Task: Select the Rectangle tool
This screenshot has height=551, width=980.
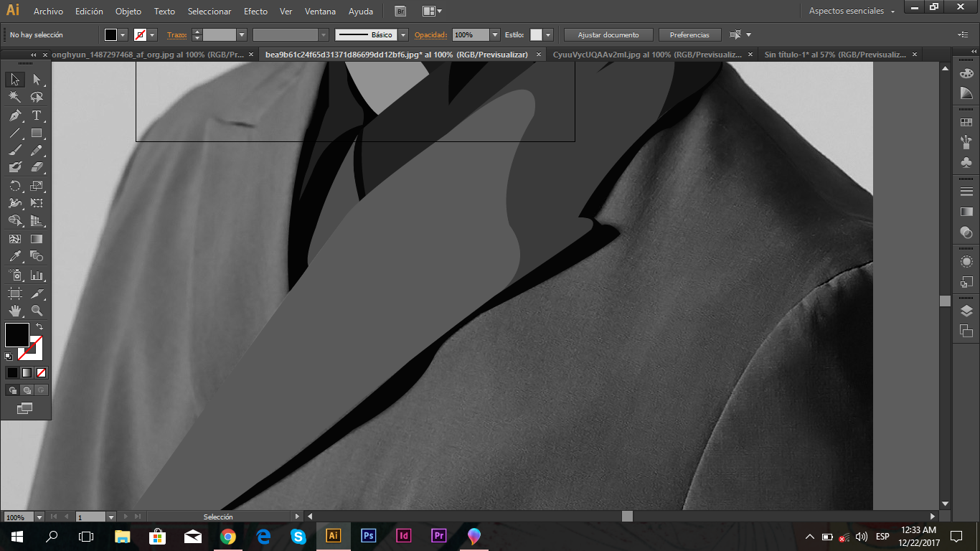Action: click(37, 133)
